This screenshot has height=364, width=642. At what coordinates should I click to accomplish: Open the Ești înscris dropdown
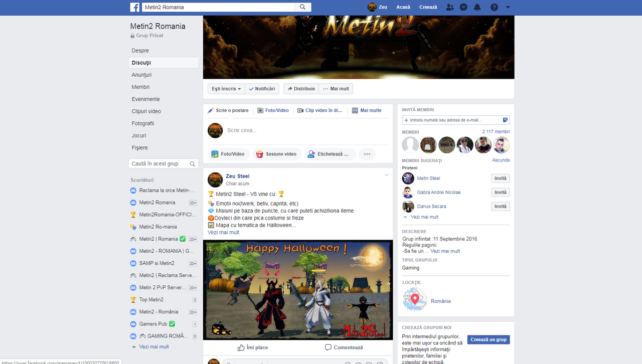[x=226, y=88]
